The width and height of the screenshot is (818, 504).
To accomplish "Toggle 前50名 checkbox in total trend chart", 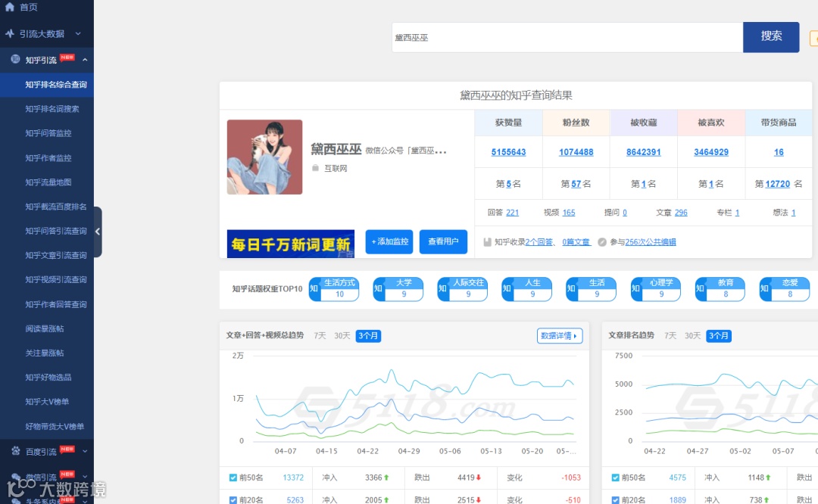I will tap(233, 478).
